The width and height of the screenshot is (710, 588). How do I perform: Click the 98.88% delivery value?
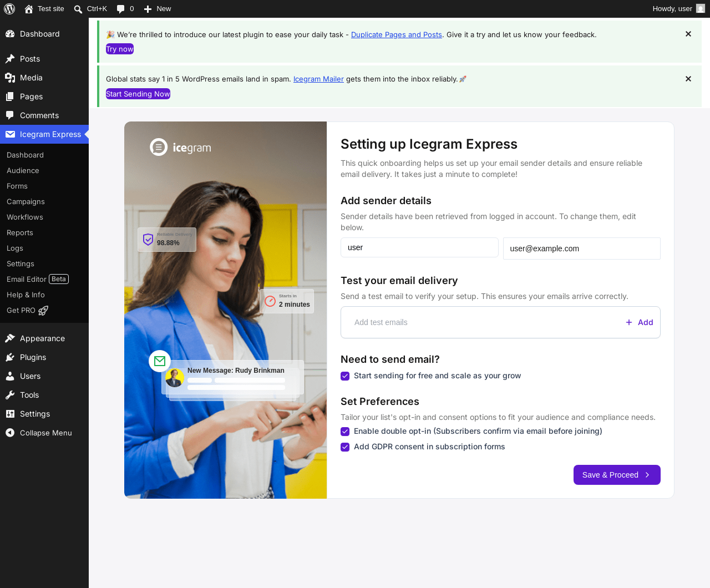(x=168, y=243)
